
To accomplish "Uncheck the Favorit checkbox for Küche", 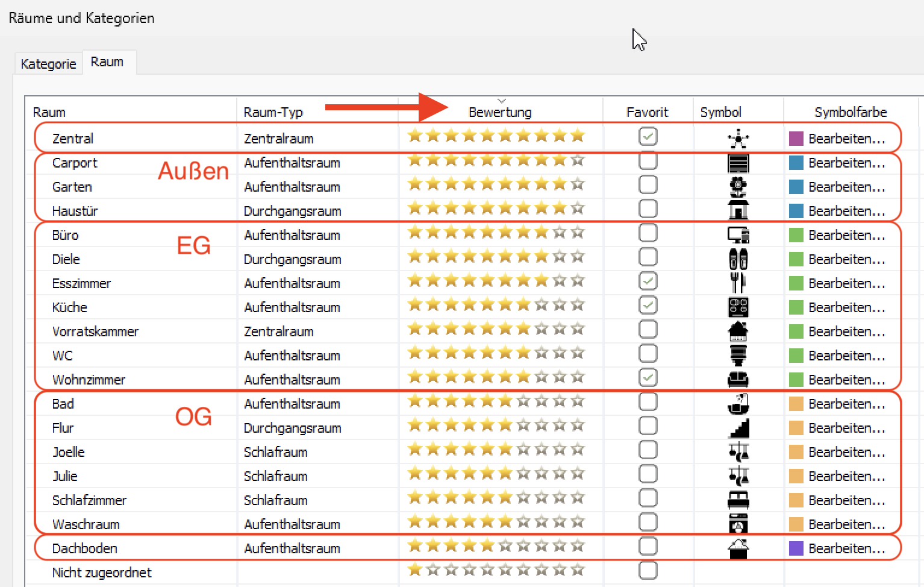I will (648, 306).
